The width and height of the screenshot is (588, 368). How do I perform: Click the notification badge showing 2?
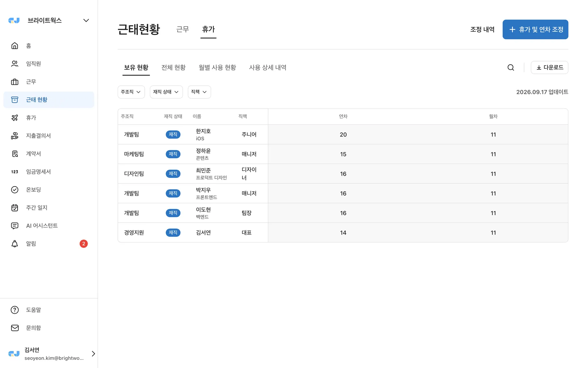coord(84,244)
